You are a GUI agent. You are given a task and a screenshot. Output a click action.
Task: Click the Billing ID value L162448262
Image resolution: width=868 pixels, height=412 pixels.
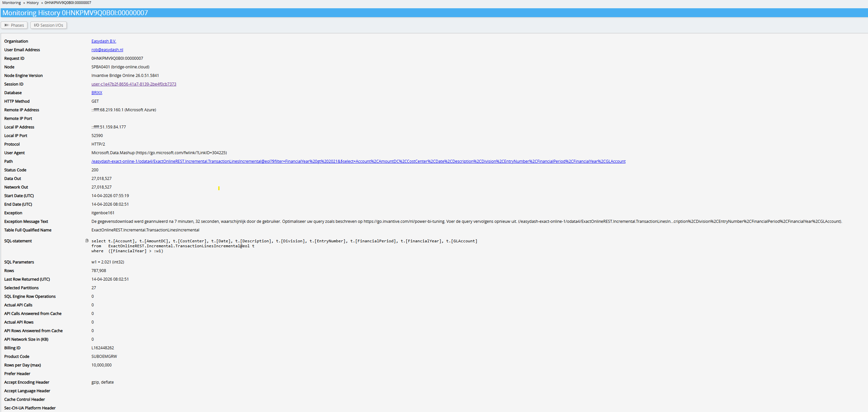[102, 348]
